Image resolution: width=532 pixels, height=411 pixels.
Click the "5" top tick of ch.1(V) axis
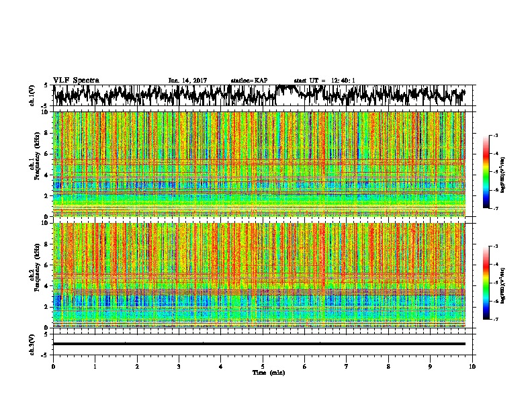click(x=46, y=85)
